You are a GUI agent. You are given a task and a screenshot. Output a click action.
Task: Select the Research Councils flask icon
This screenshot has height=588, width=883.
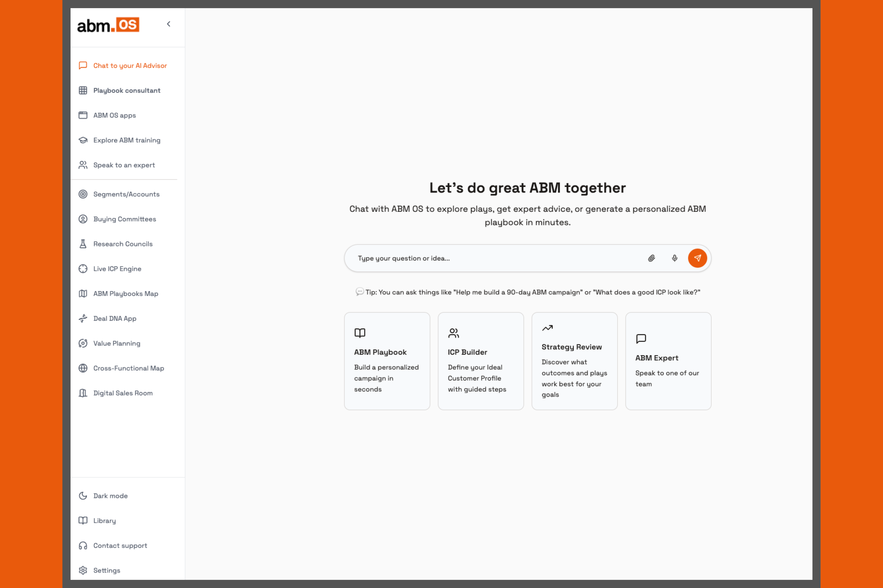tap(83, 244)
